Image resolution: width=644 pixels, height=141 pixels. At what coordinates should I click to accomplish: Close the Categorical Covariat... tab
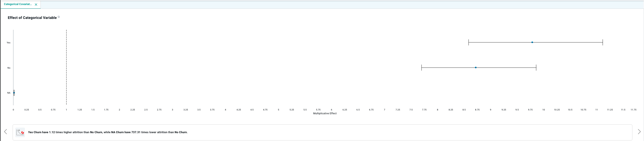[x=36, y=5]
